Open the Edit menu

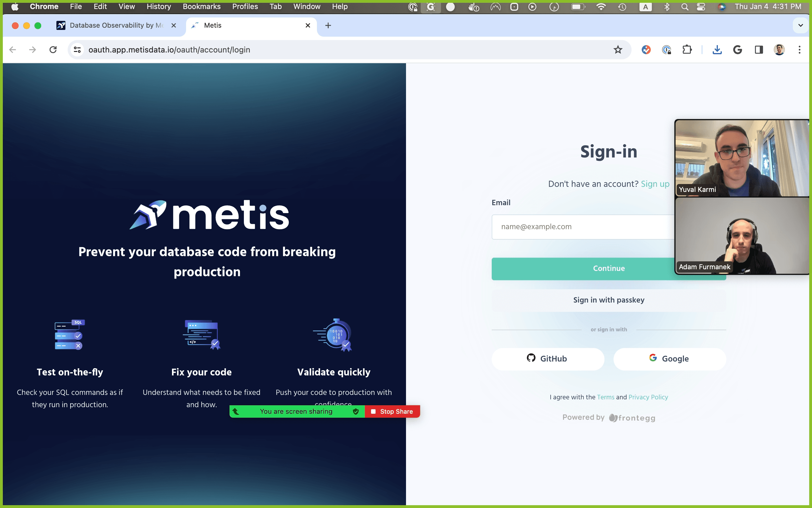tap(100, 7)
